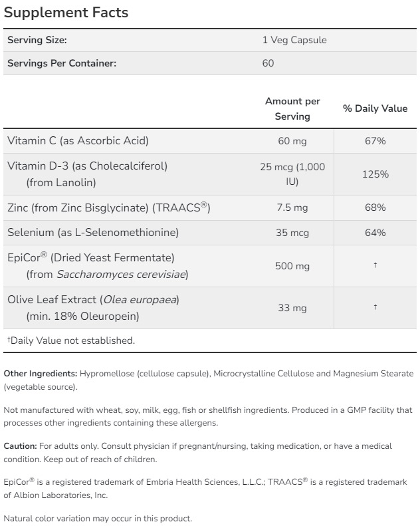Click the Caution label
The image size is (420, 526).
(x=20, y=446)
